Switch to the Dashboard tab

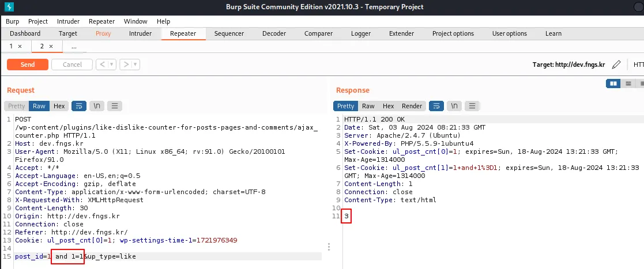25,33
